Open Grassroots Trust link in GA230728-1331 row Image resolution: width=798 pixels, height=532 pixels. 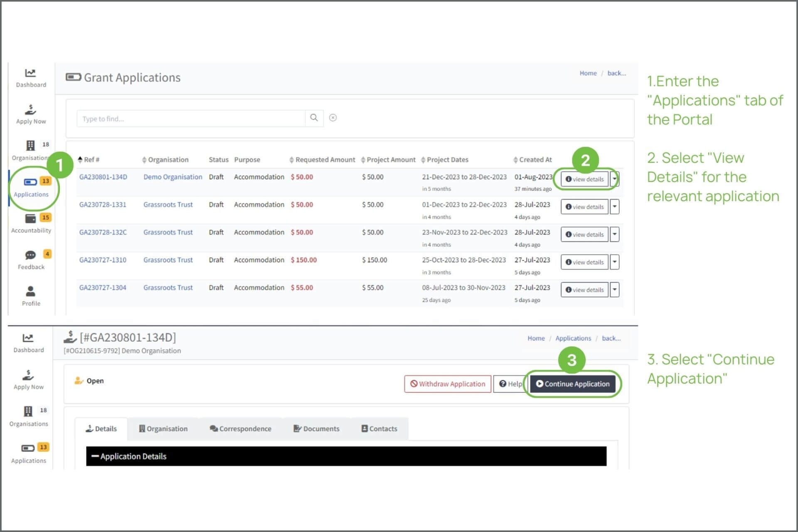pos(168,204)
